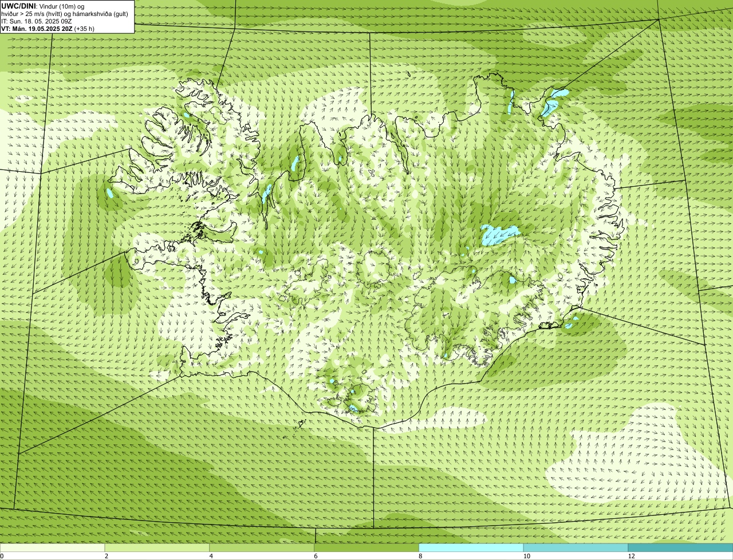Click the 'IT: Sun. 18. 05. 2025 09Z' line
The width and height of the screenshot is (733, 560).
(37, 21)
